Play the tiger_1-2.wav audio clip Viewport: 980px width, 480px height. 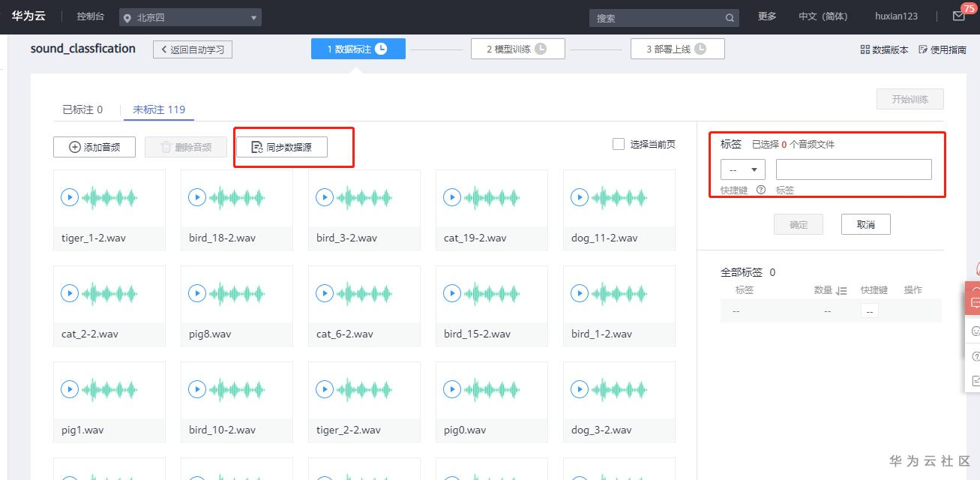point(69,197)
